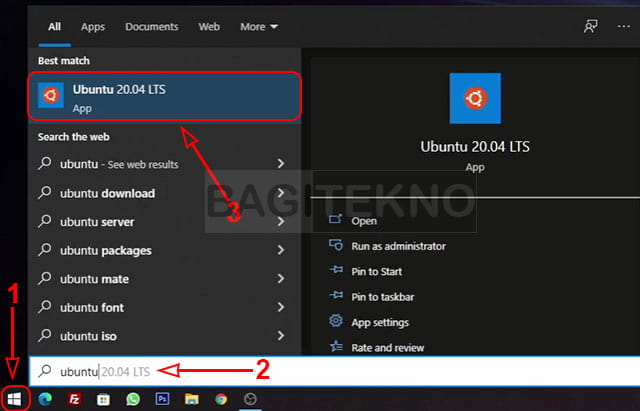Expand arrow for ubuntu iso suggestion
Image resolution: width=640 pixels, height=411 pixels.
click(280, 335)
